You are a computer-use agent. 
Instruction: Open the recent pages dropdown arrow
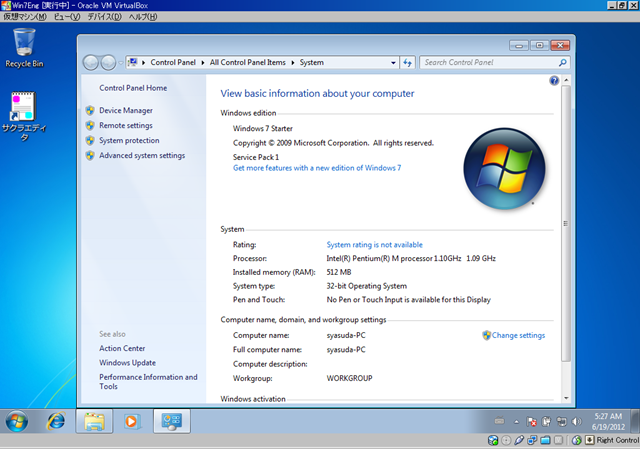121,63
